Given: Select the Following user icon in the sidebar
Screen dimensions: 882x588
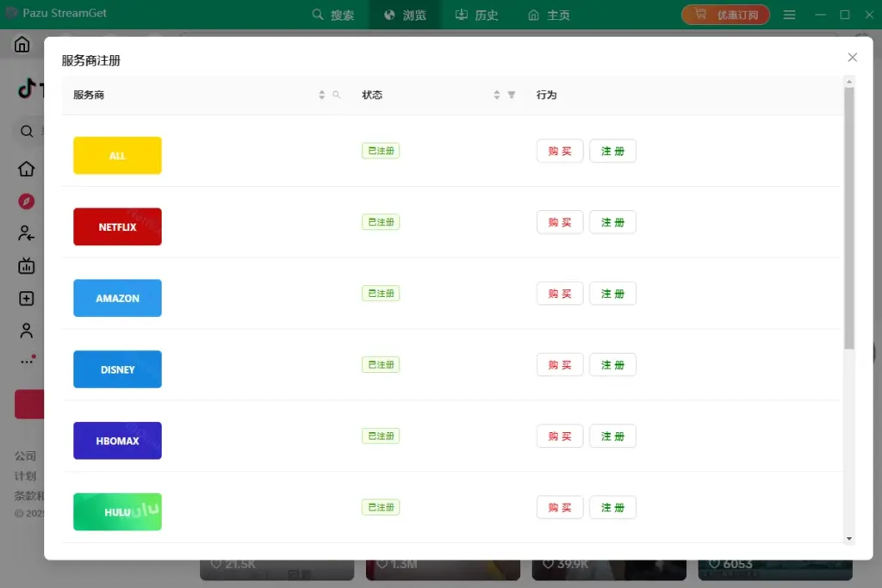Looking at the screenshot, I should (x=26, y=233).
